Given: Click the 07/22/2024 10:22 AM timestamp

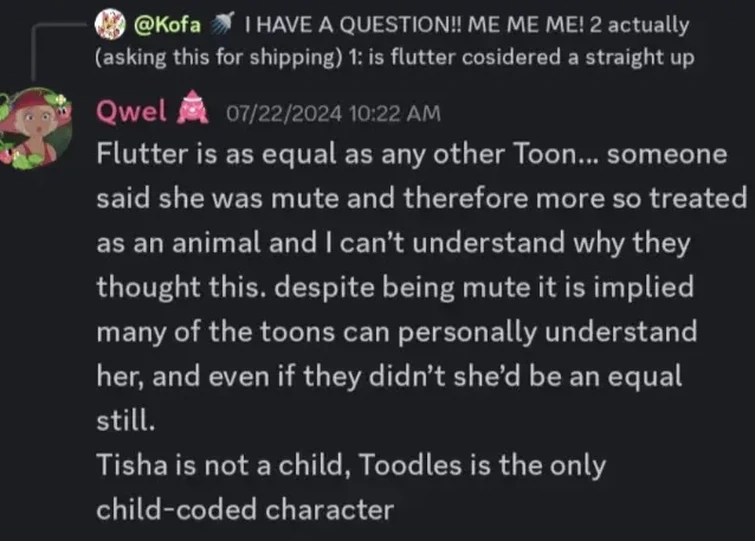Looking at the screenshot, I should click(x=333, y=113).
